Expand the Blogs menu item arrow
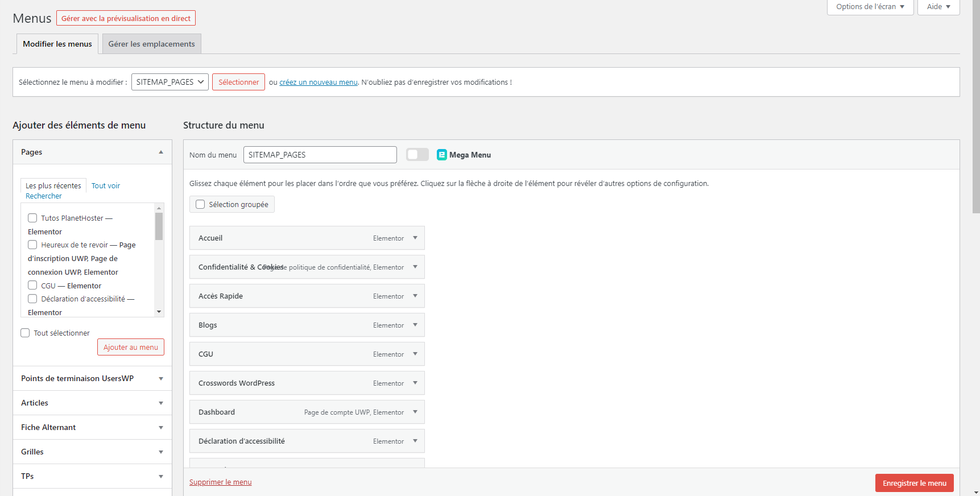Screen dimensions: 980x496 tap(415, 325)
